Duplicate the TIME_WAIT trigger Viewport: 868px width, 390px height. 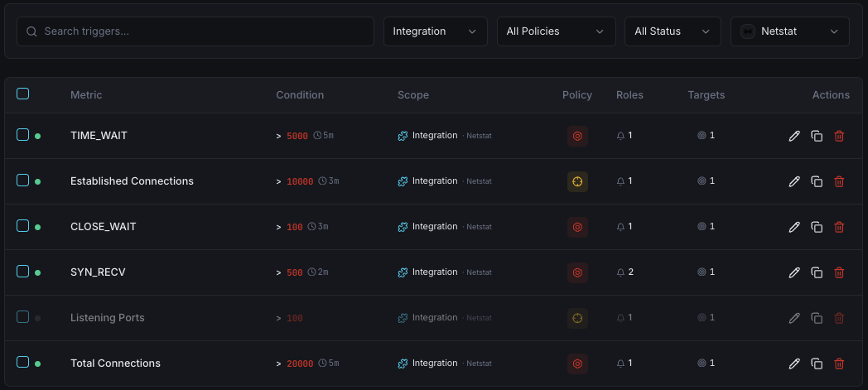[x=817, y=136]
